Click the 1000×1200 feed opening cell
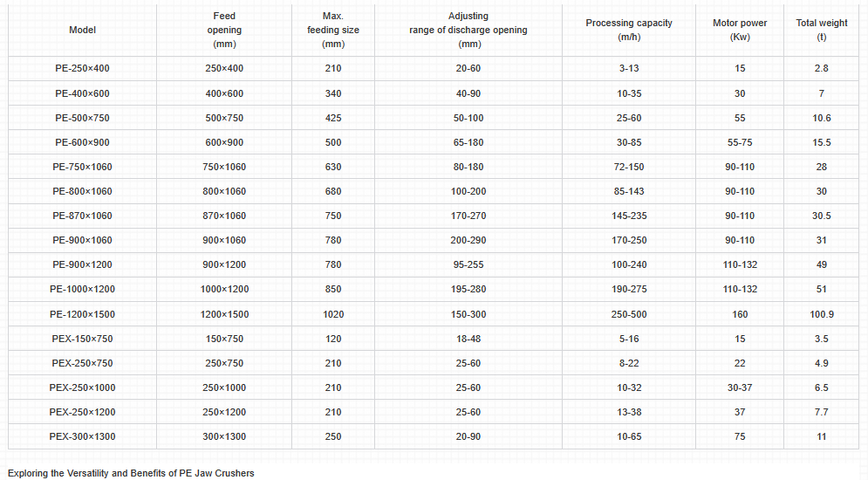Image resolution: width=868 pixels, height=480 pixels. click(x=224, y=289)
